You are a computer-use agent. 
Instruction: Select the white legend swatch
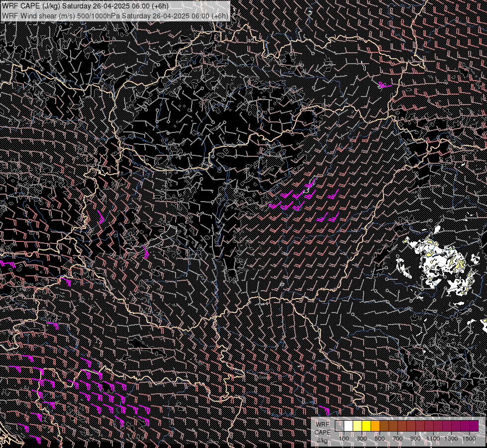click(x=349, y=426)
